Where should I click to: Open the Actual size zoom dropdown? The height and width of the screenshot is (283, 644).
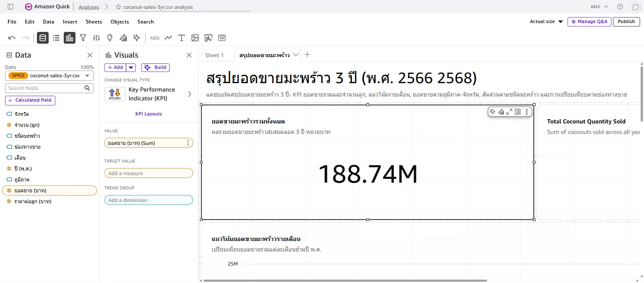[546, 22]
